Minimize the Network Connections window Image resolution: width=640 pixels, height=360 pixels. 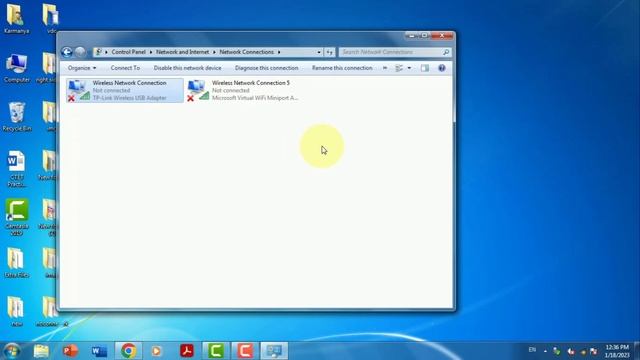[x=411, y=36]
